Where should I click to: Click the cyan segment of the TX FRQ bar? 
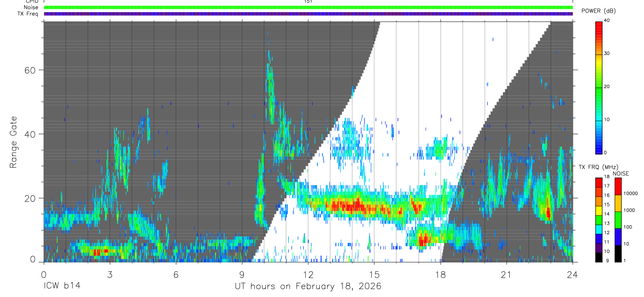[x=599, y=229]
